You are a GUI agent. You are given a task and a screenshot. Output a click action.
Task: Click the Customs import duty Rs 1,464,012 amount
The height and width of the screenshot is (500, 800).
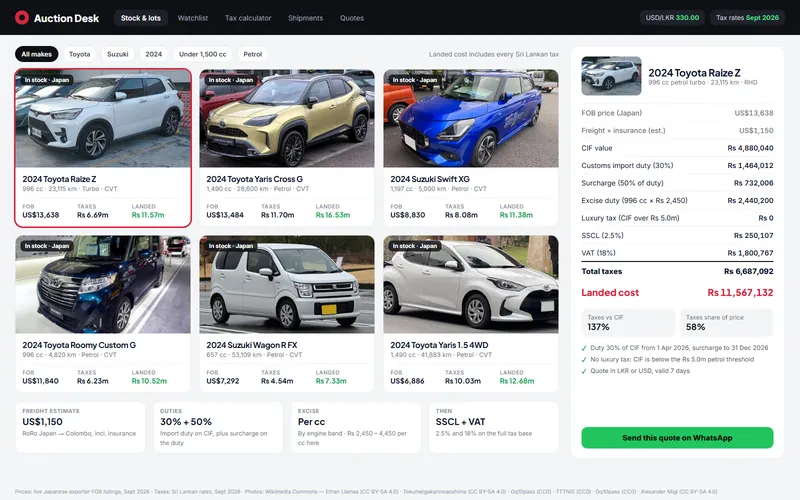[x=750, y=165]
